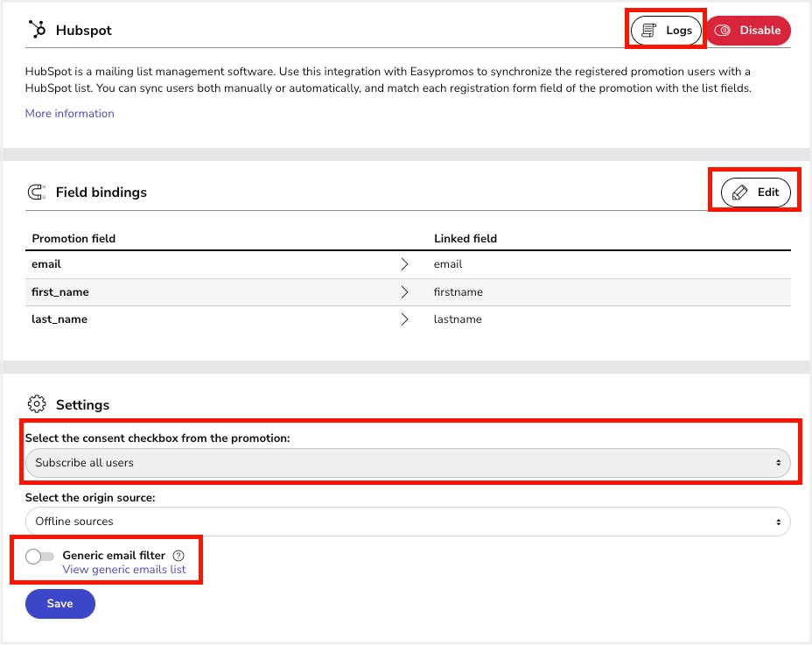Click the lastname linked field
812x645 pixels.
458,319
